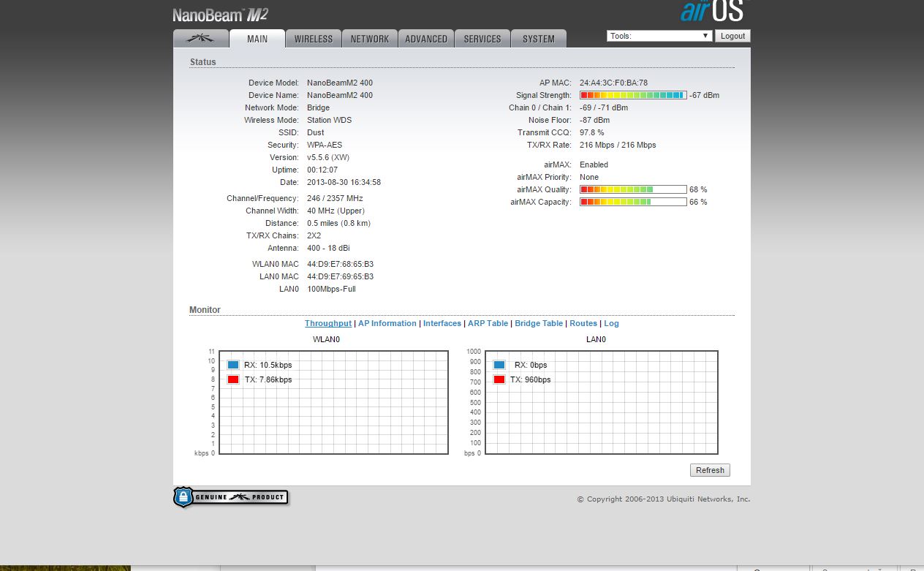Click the NanoBeam M2 logo
The image size is (924, 571).
pos(220,15)
